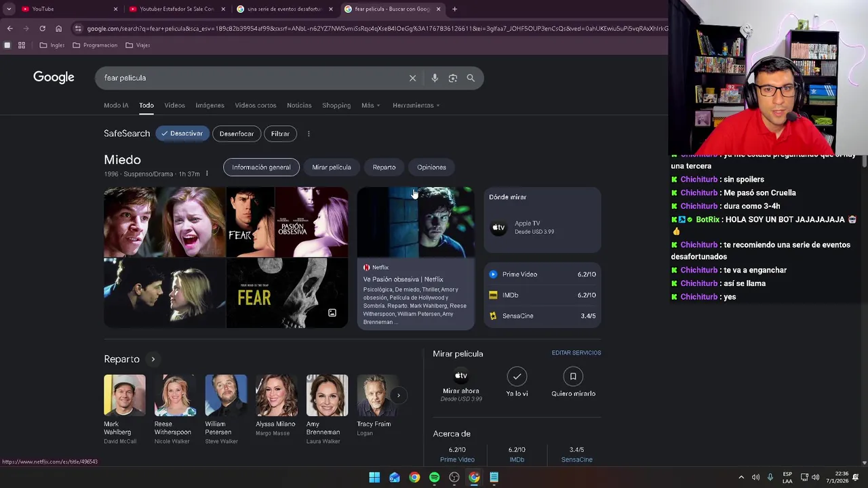Switch to the Shopping tab
The image size is (868, 488).
point(336,105)
